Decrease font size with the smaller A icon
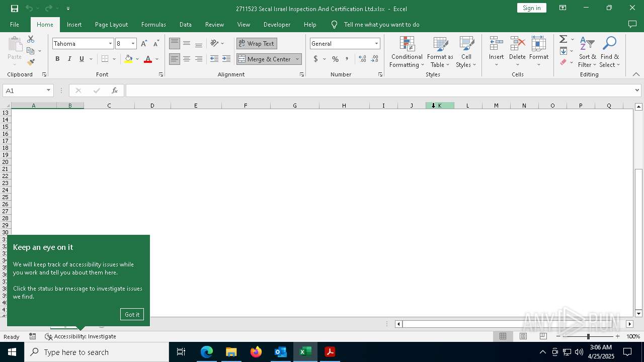This screenshot has width=644, height=362. (x=156, y=44)
